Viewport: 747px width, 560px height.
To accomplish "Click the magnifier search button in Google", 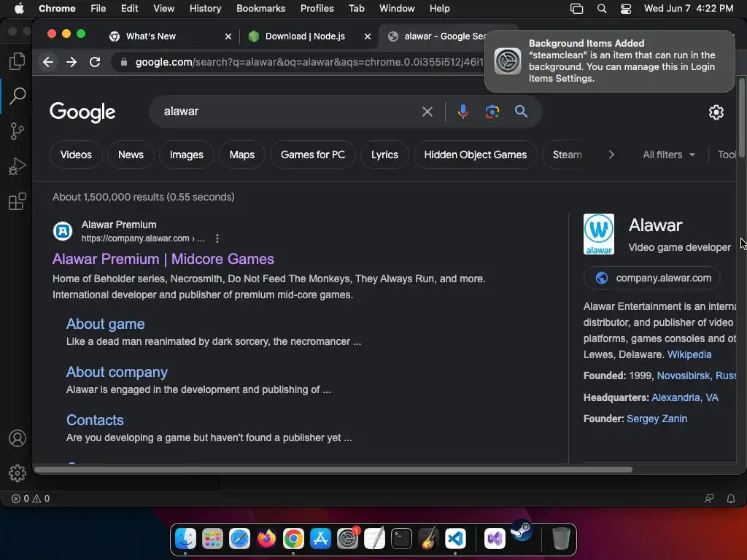I will (521, 112).
